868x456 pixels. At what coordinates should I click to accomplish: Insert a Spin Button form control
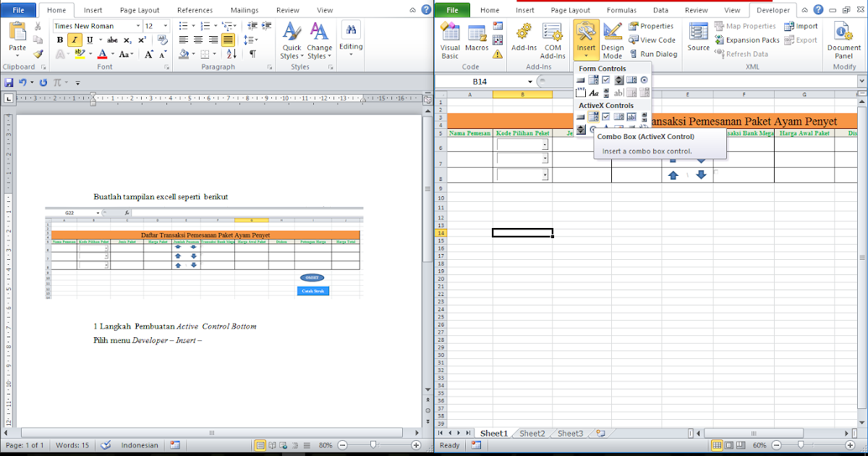click(621, 80)
